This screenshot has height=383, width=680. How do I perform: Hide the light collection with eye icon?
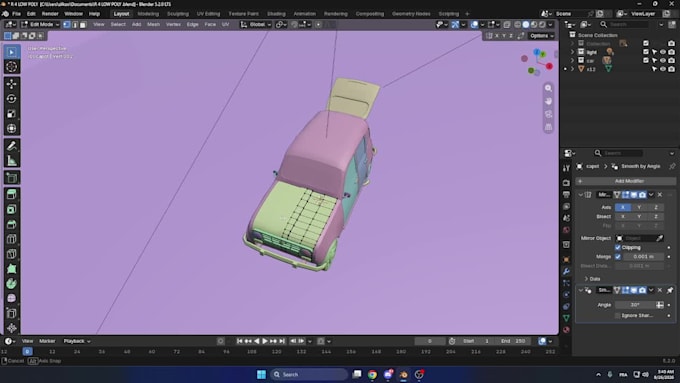663,52
